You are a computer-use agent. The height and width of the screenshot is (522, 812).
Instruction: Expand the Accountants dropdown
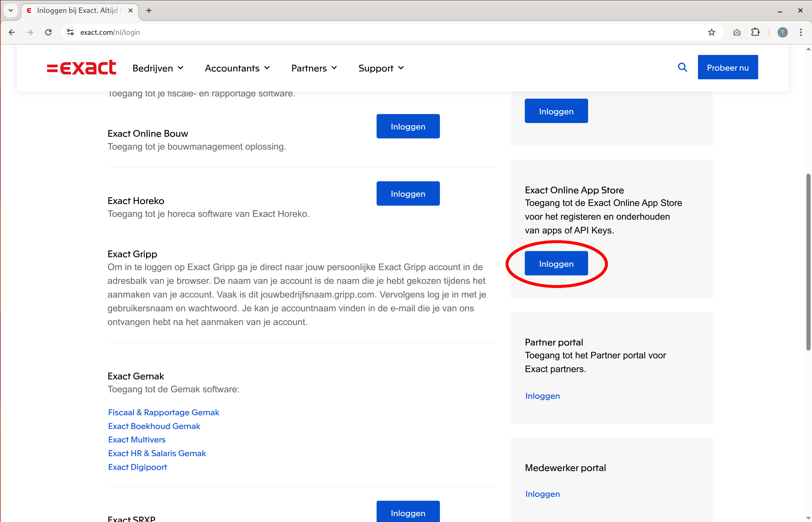pos(237,68)
